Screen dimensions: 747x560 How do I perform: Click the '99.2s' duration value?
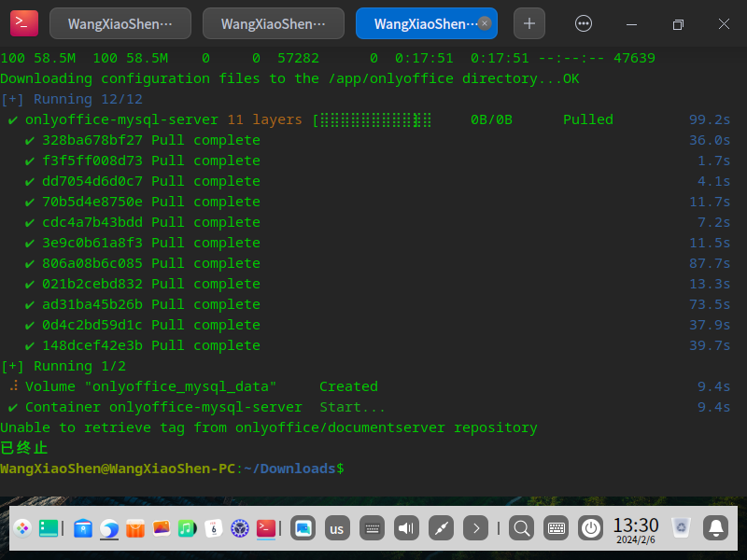(710, 119)
